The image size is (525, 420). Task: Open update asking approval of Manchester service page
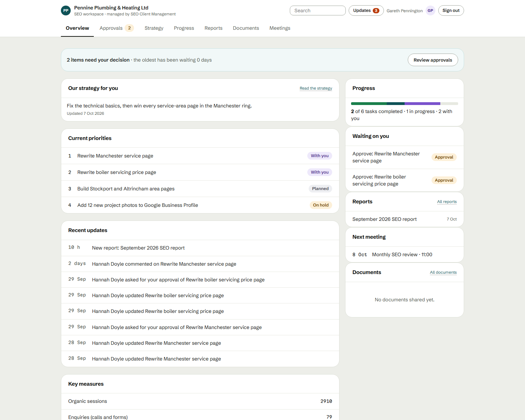[x=200, y=327]
